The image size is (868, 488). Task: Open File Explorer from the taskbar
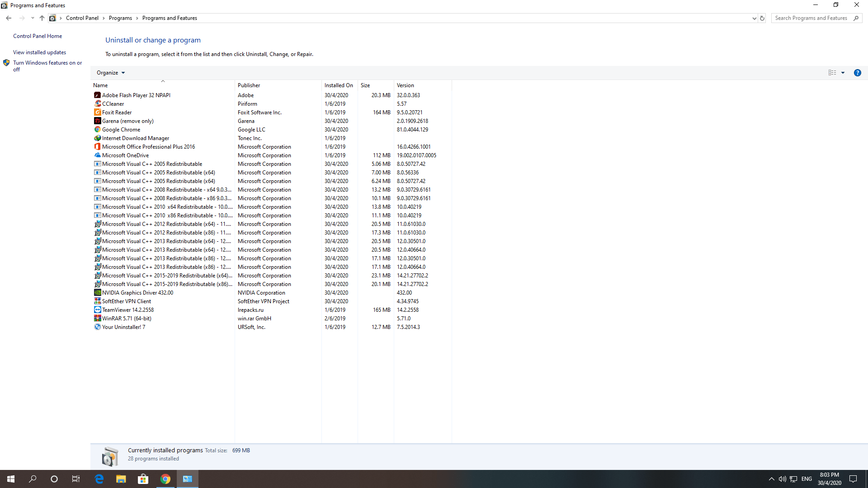click(x=121, y=479)
